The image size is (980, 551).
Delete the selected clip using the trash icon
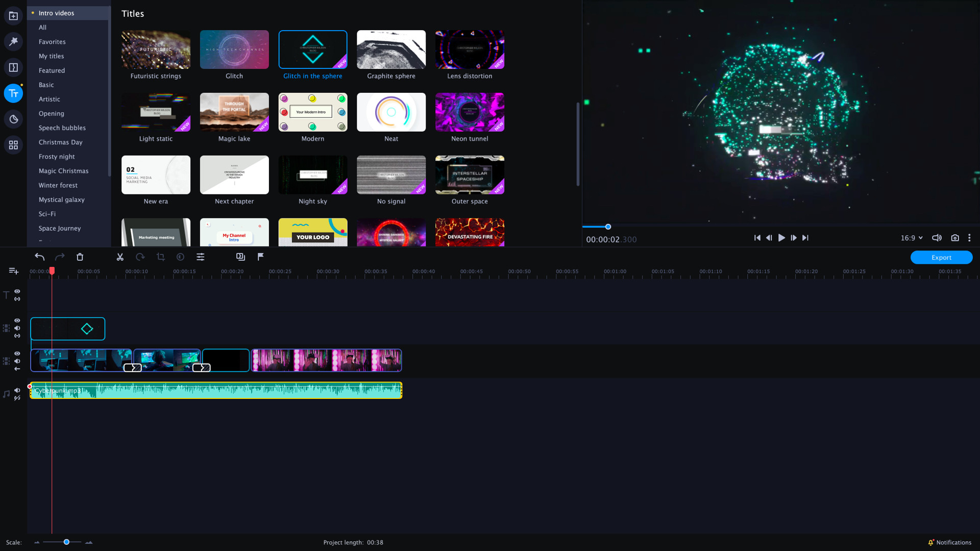click(80, 257)
